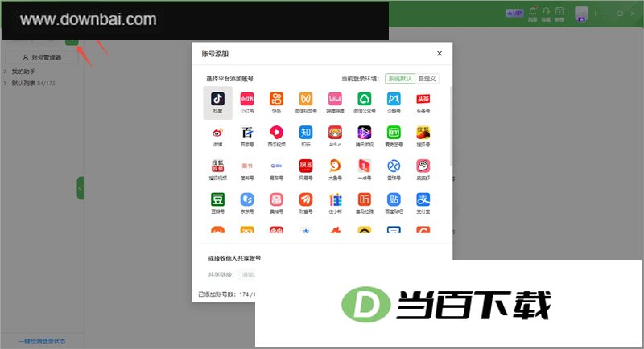
Task: Choose the AcFun platform icon
Action: point(335,133)
